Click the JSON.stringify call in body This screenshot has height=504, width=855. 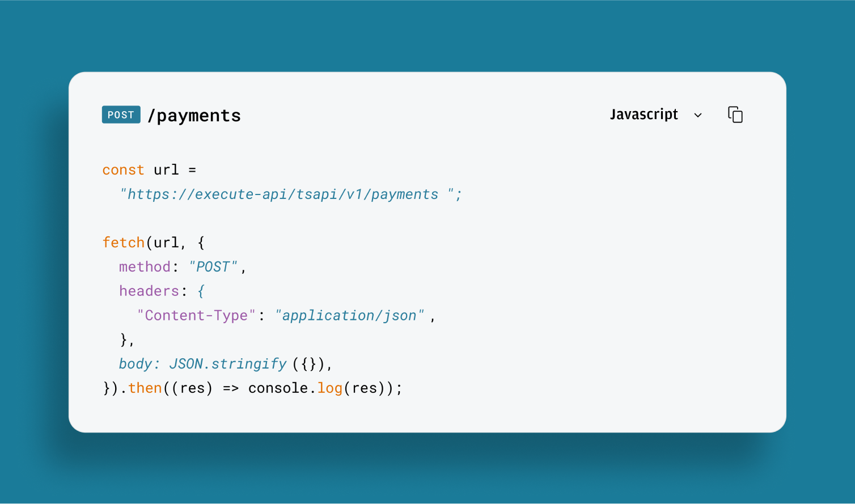click(x=228, y=364)
